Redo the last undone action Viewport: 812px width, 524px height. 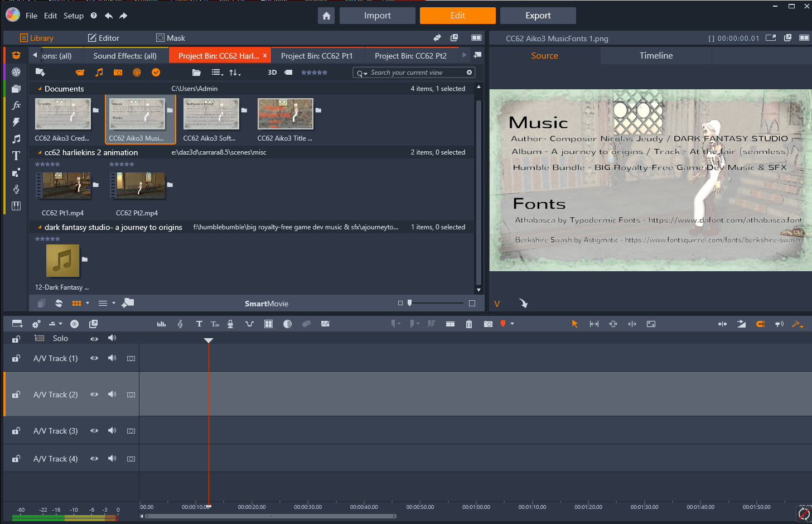[x=123, y=16]
